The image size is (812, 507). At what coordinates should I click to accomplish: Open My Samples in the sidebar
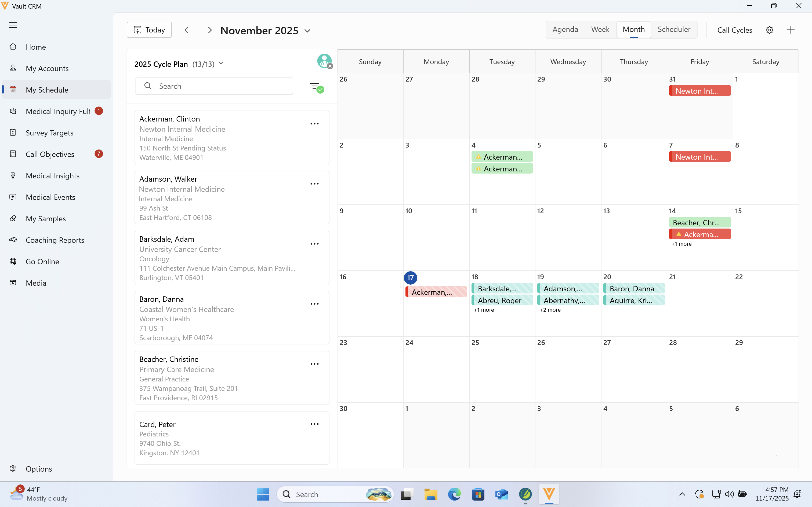tap(46, 219)
